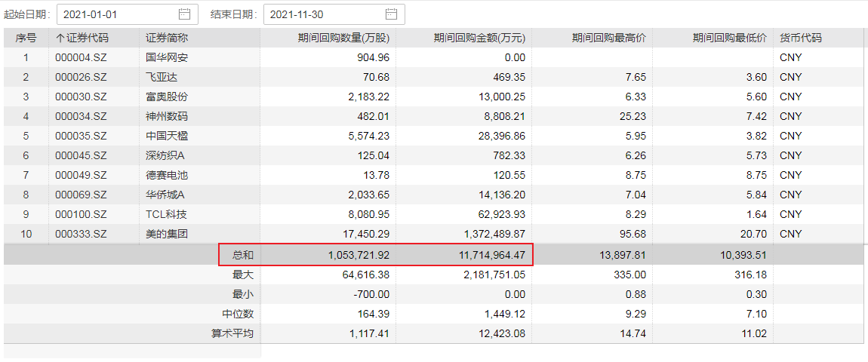This screenshot has height=362, width=868.
Task: Select security code 000034.SZ
Action: click(x=81, y=116)
